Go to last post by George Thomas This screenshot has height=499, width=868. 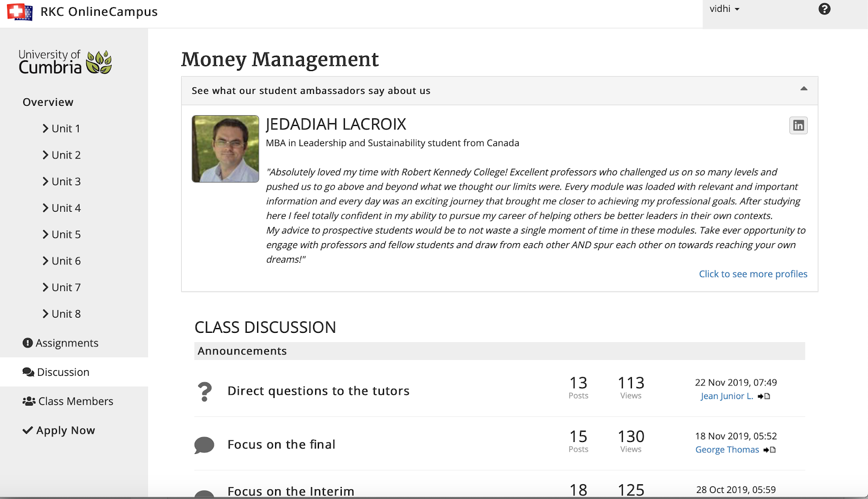click(x=769, y=450)
